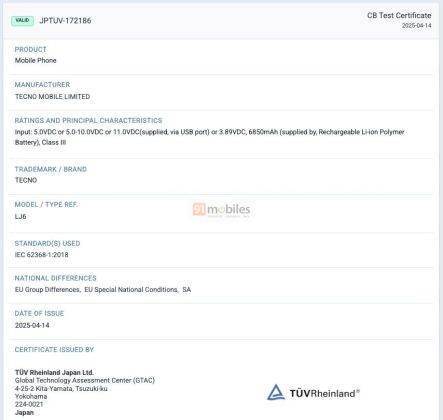The height and width of the screenshot is (420, 443).
Task: Click the RATINGS AND PRINCIPAL CHARACTERISTICS label
Action: click(88, 120)
